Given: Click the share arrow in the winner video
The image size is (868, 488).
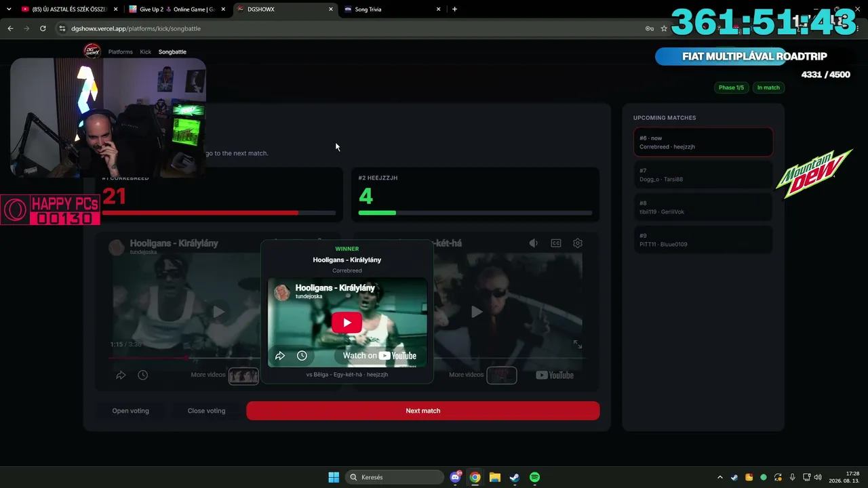Looking at the screenshot, I should (280, 356).
